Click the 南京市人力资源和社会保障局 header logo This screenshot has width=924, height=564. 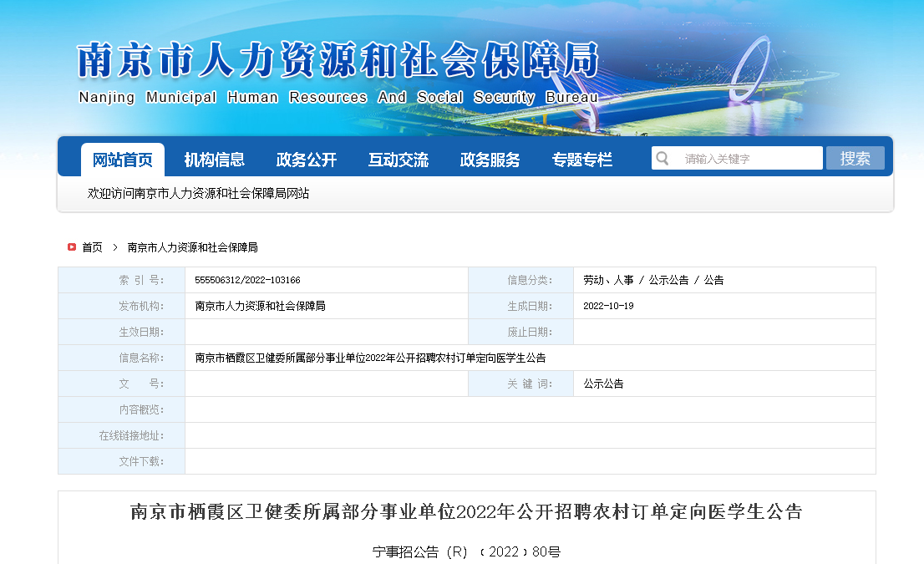click(x=338, y=73)
